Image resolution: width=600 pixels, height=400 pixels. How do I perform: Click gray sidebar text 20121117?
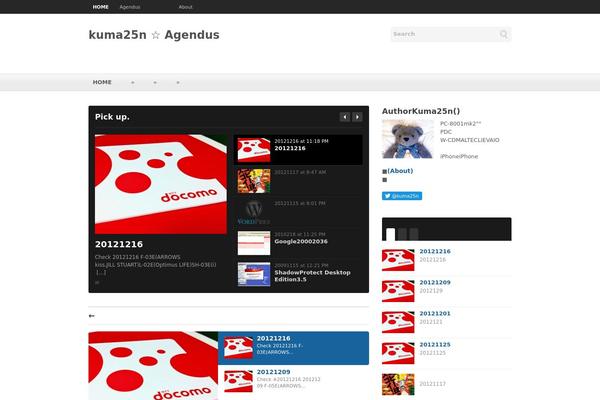pos(432,384)
